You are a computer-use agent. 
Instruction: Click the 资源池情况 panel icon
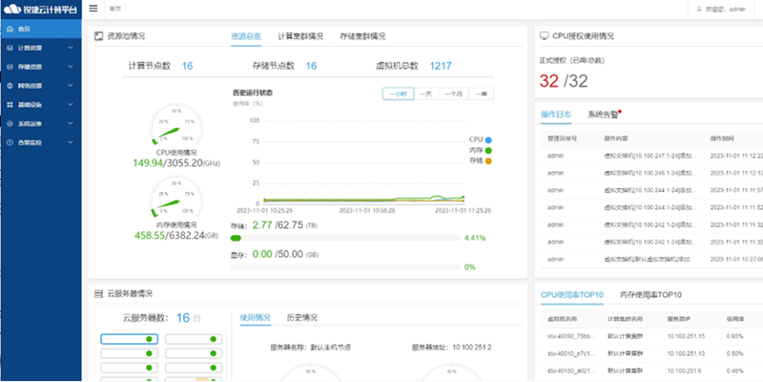click(x=98, y=36)
